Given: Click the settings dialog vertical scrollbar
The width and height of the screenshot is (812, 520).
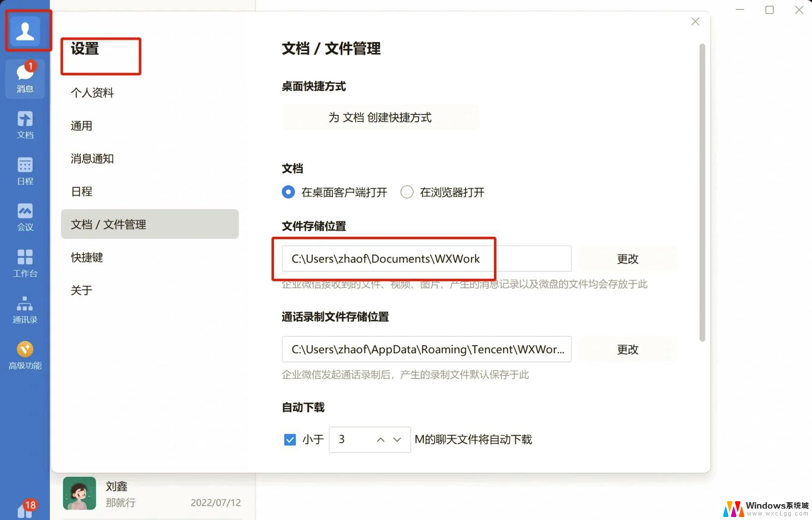Looking at the screenshot, I should click(x=702, y=193).
